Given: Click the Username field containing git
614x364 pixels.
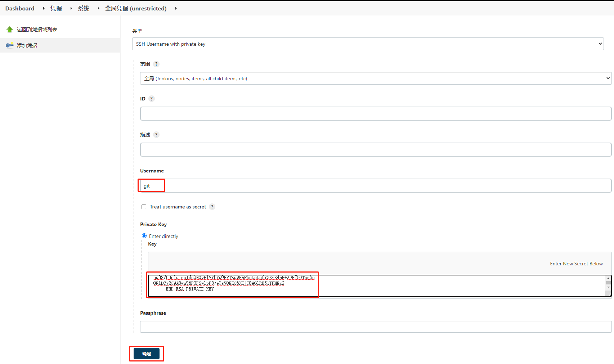Looking at the screenshot, I should (376, 186).
